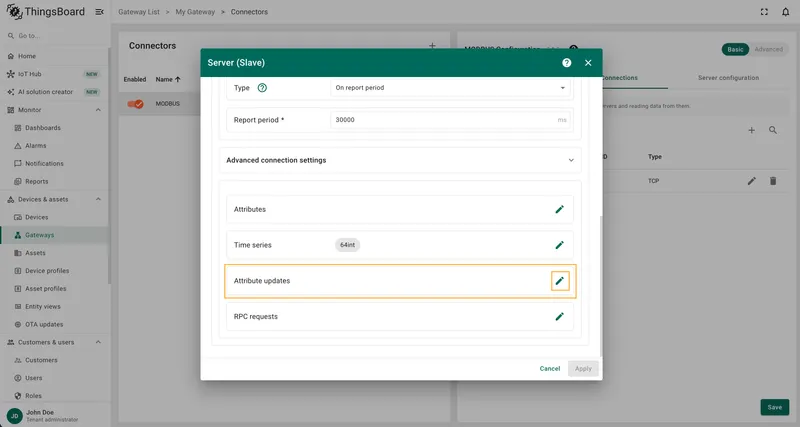Close the Server (Slave) dialog
The height and width of the screenshot is (427, 800).
click(588, 63)
